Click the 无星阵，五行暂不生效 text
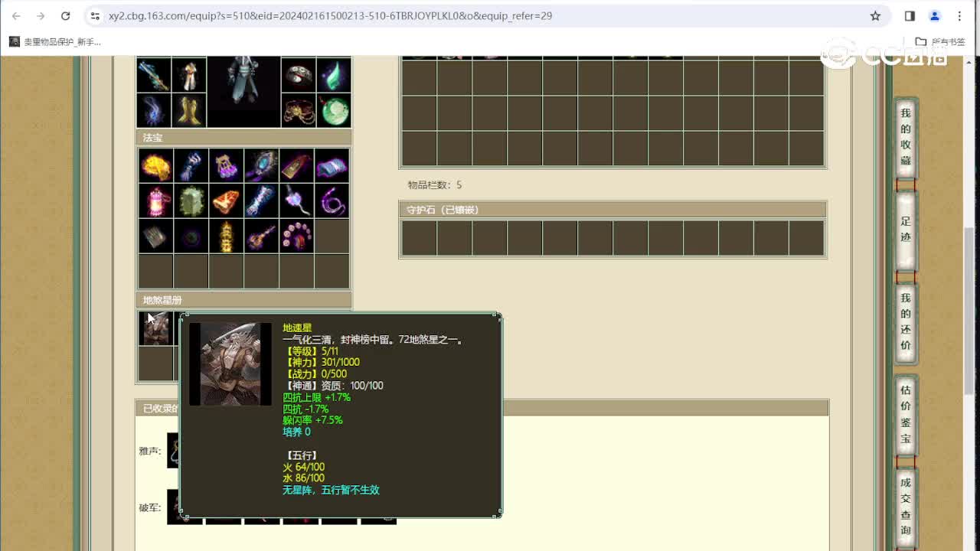The width and height of the screenshot is (980, 551). 331,490
